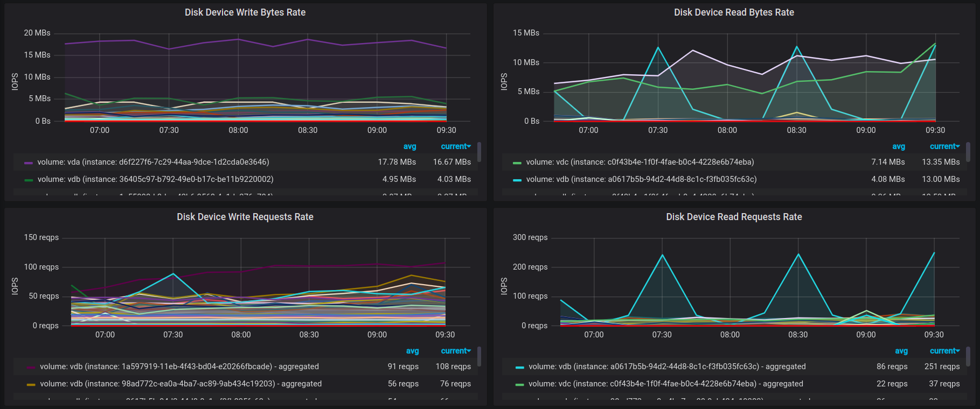This screenshot has height=409, width=980.
Task: Sort Read Requests legend by avg
Action: tap(901, 351)
